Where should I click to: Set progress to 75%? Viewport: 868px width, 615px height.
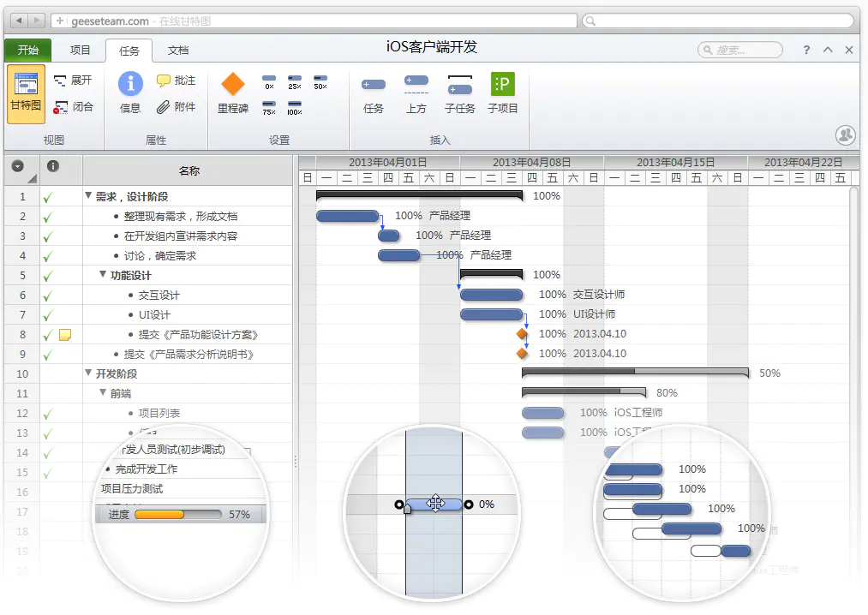coord(269,107)
